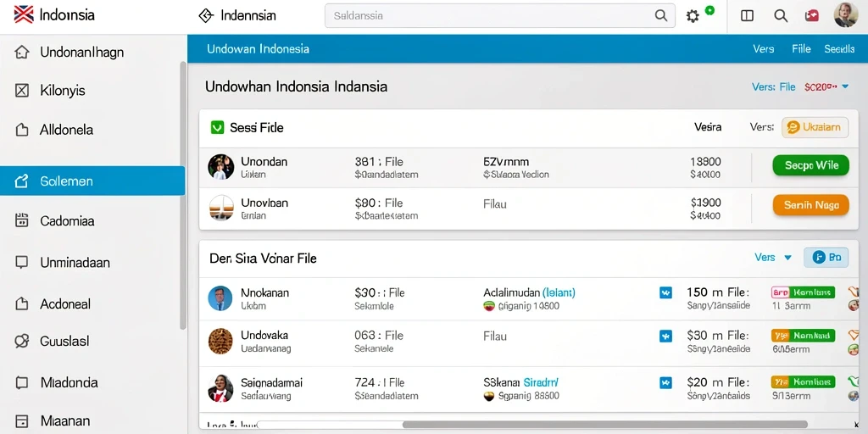Select Sollemen in the sidebar
Viewport: 868px width, 434px height.
92,181
